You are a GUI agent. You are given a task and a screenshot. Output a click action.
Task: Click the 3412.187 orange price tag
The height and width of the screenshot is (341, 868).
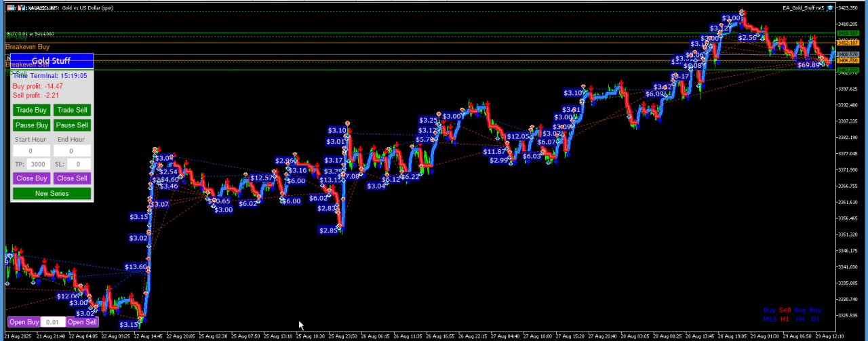pos(848,43)
